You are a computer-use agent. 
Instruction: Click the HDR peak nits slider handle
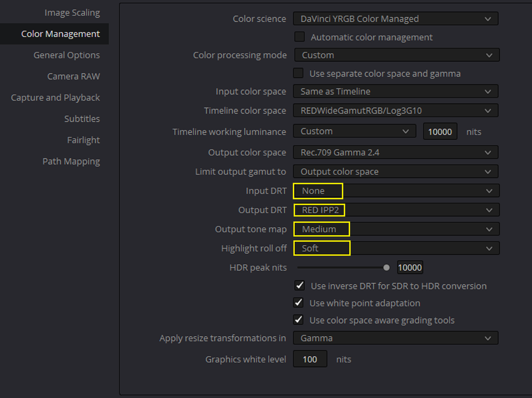pyautogui.click(x=386, y=268)
